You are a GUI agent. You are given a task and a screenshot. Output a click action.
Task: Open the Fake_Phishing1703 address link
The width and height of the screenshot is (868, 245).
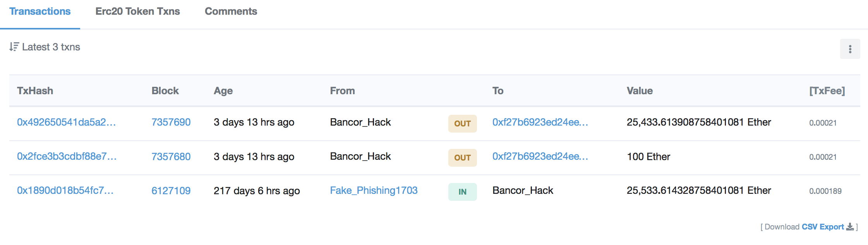pos(374,190)
